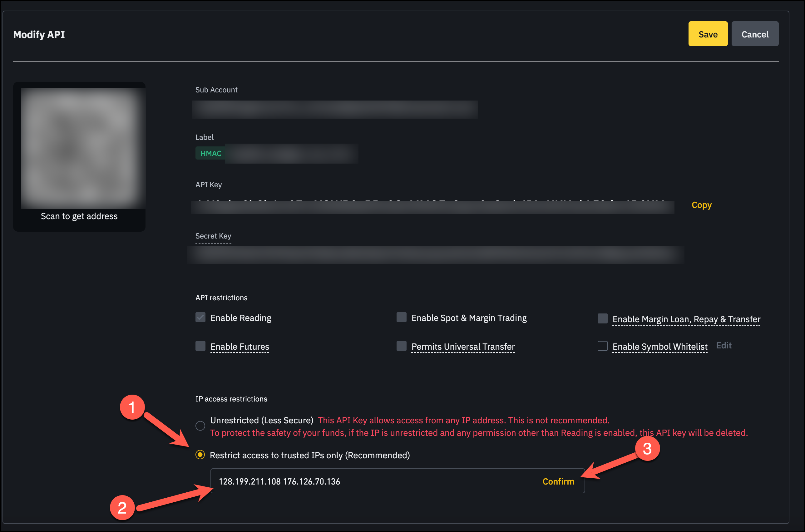Copy the API Key
Viewport: 805px width, 532px height.
click(x=701, y=205)
